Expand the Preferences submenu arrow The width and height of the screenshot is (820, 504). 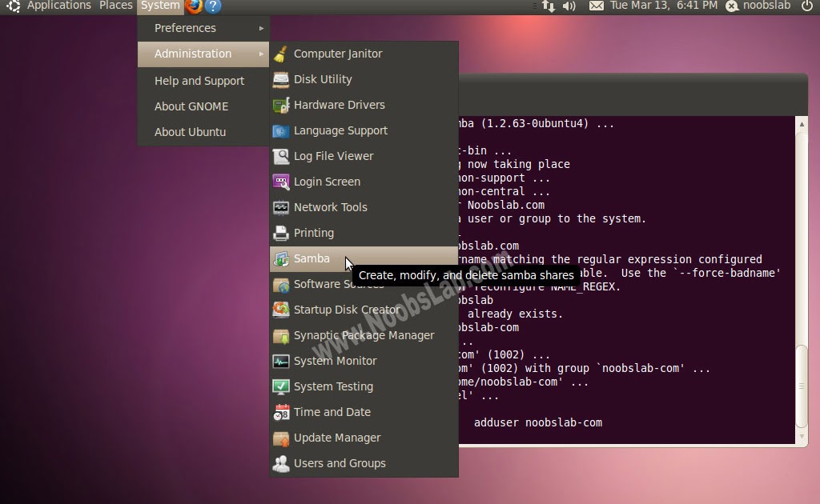point(262,28)
